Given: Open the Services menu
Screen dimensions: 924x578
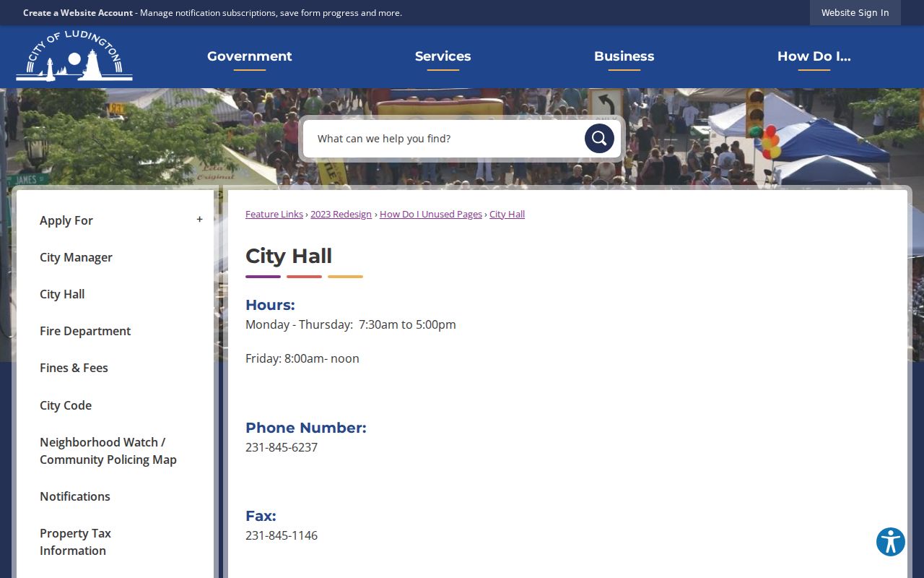Looking at the screenshot, I should tap(443, 56).
